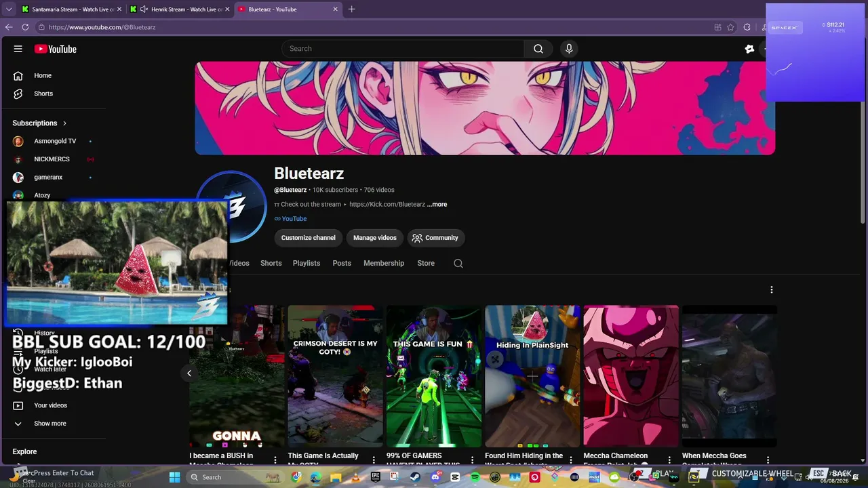The width and height of the screenshot is (868, 488).
Task: Open options for "Found Him Hiding" short
Action: [x=571, y=460]
